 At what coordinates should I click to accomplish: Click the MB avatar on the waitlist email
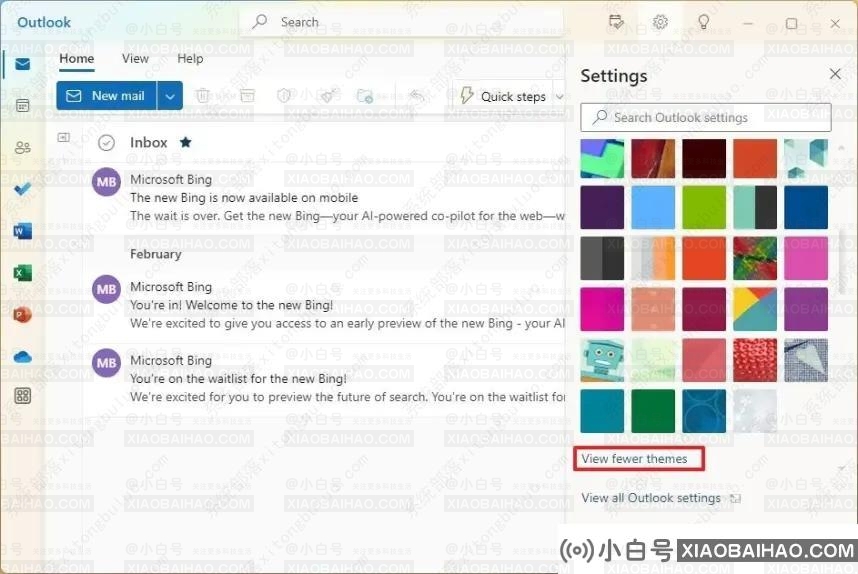[106, 363]
